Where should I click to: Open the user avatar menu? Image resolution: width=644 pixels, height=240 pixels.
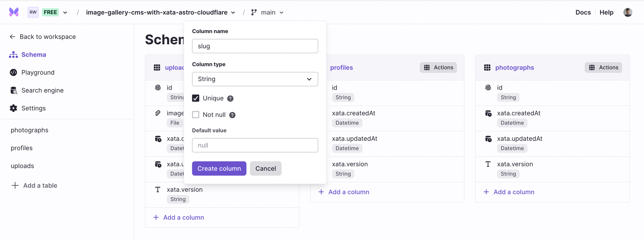coord(628,12)
